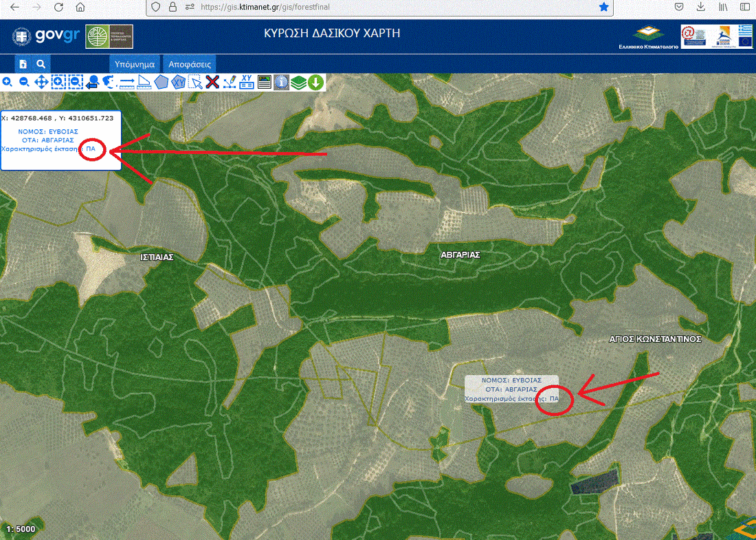Click the search magnifier button
This screenshot has height=540, width=756.
[x=41, y=63]
